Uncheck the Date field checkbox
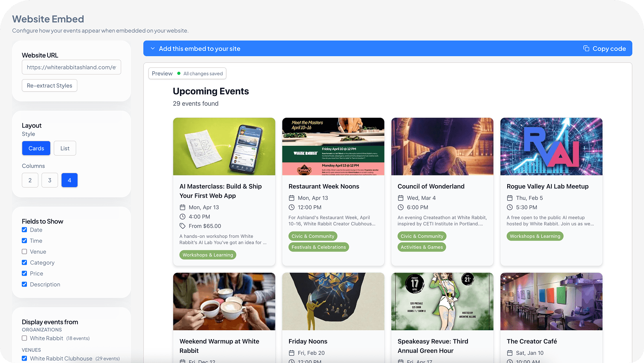 (25, 230)
